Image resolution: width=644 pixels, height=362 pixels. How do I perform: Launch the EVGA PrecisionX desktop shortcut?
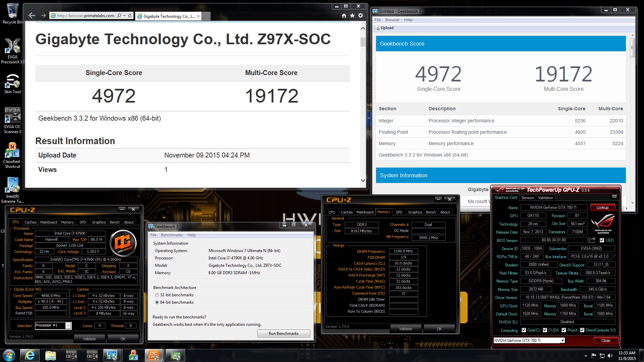point(12,51)
